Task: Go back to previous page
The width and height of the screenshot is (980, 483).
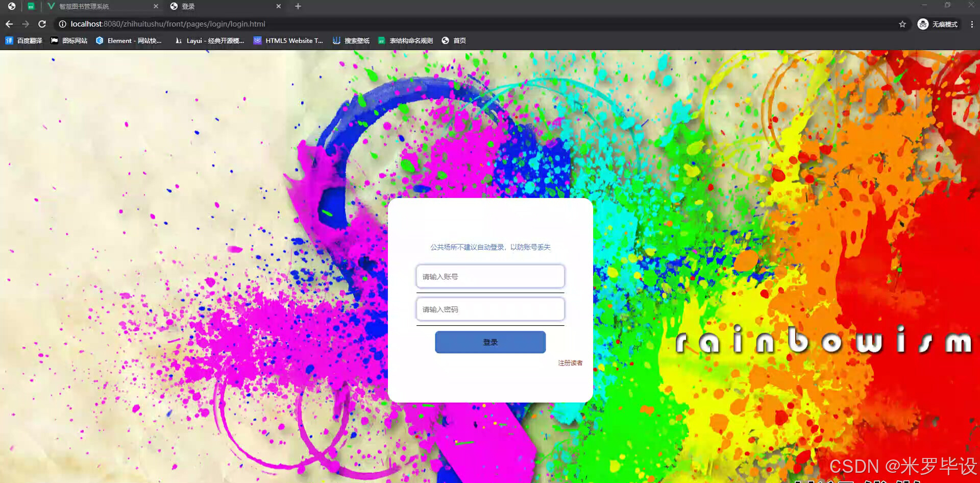Action: 9,24
